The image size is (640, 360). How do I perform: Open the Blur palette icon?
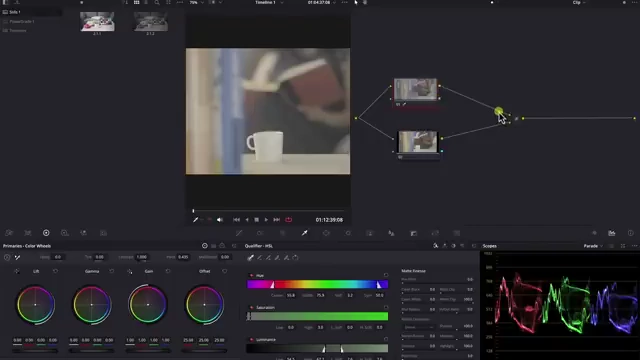[x=391, y=233]
